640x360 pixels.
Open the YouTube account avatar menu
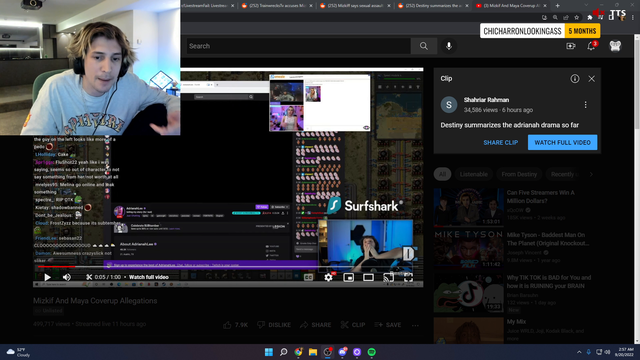click(615, 46)
